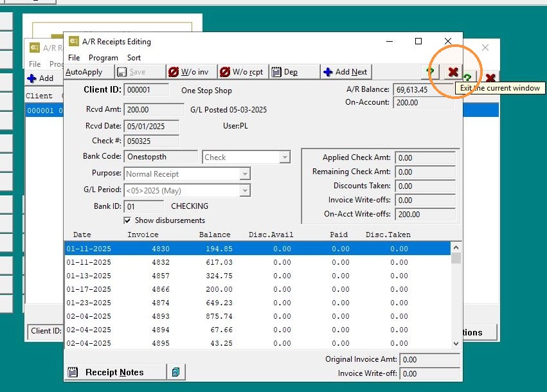Click invoice list scroll up arrow
This screenshot has height=392, width=547.
456,247
